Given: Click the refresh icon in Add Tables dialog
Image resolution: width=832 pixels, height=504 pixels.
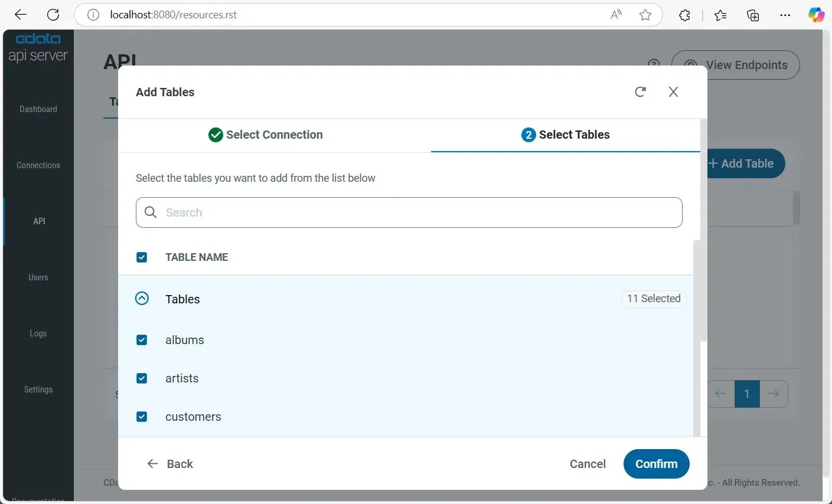Looking at the screenshot, I should point(640,92).
